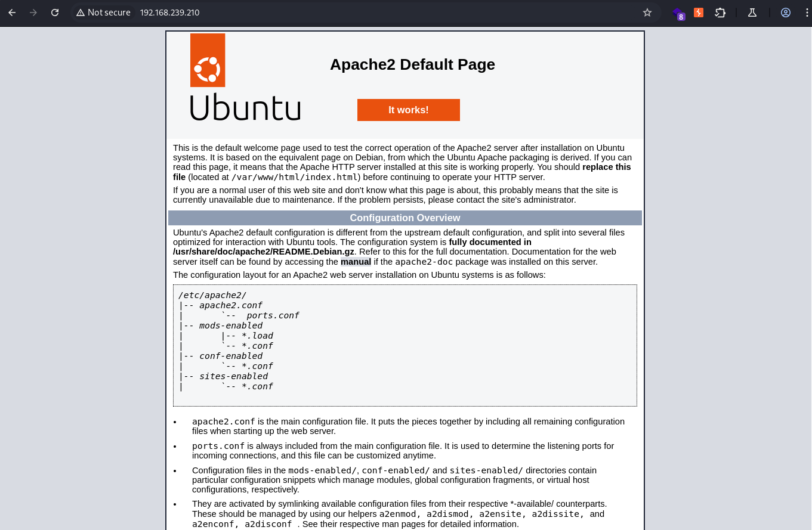
Task: Click the bullet text starting with apache2.conf
Action: point(408,426)
